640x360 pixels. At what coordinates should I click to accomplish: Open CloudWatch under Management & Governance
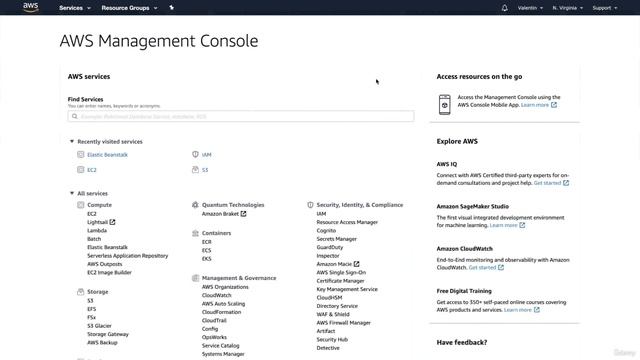tap(216, 295)
